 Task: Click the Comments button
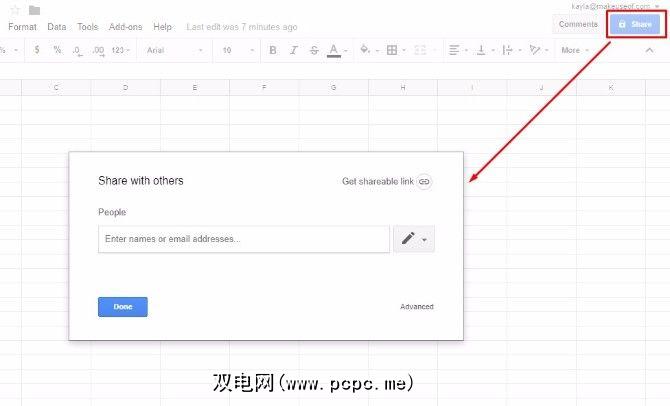click(x=578, y=24)
